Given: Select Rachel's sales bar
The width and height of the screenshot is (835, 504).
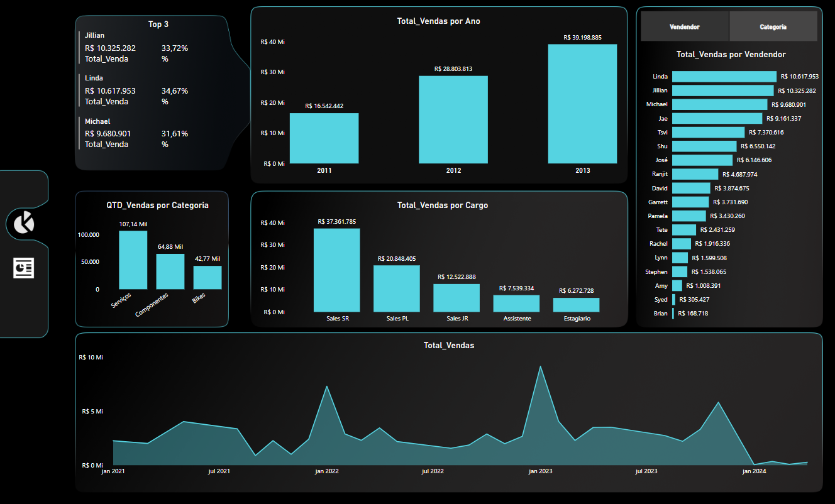Looking at the screenshot, I should pyautogui.click(x=682, y=244).
